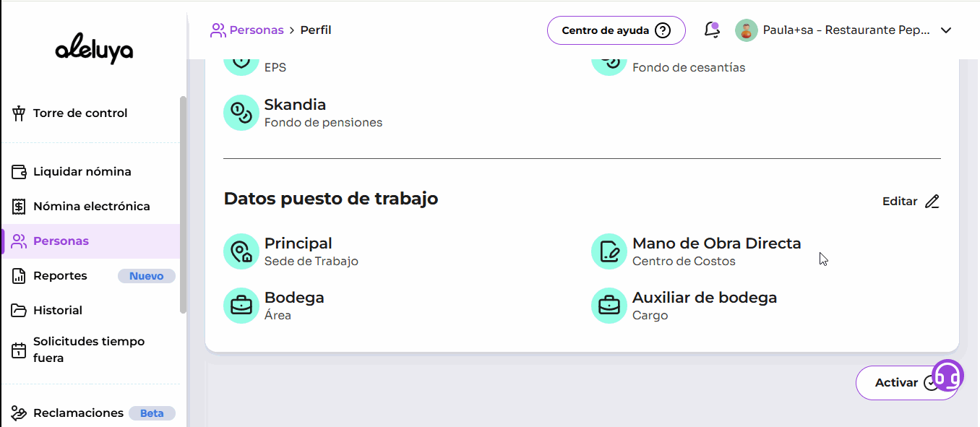Click the user avatar picture

746,30
